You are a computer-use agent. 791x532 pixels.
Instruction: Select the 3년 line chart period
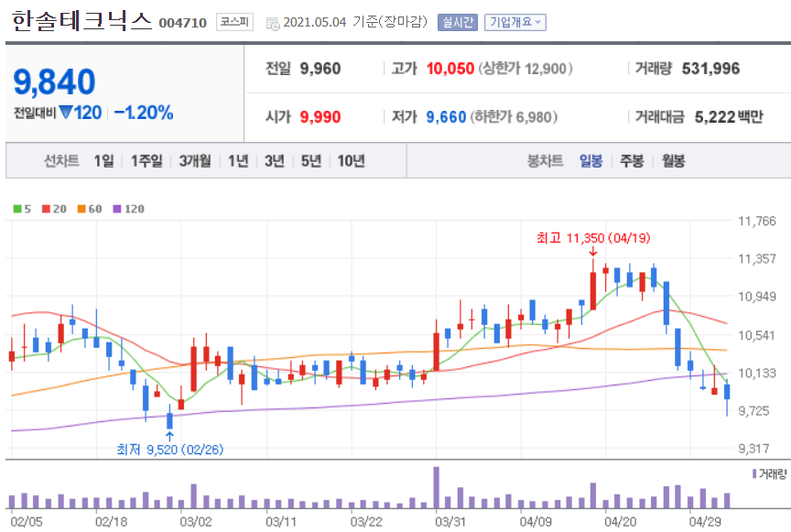point(275,161)
